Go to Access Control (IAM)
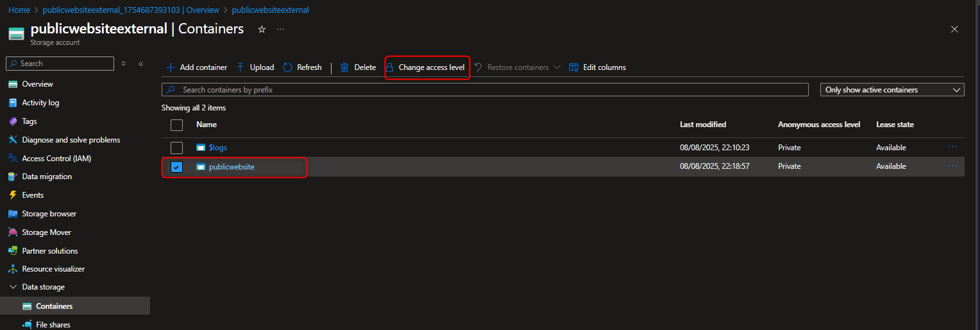980x330 pixels. pyautogui.click(x=56, y=159)
